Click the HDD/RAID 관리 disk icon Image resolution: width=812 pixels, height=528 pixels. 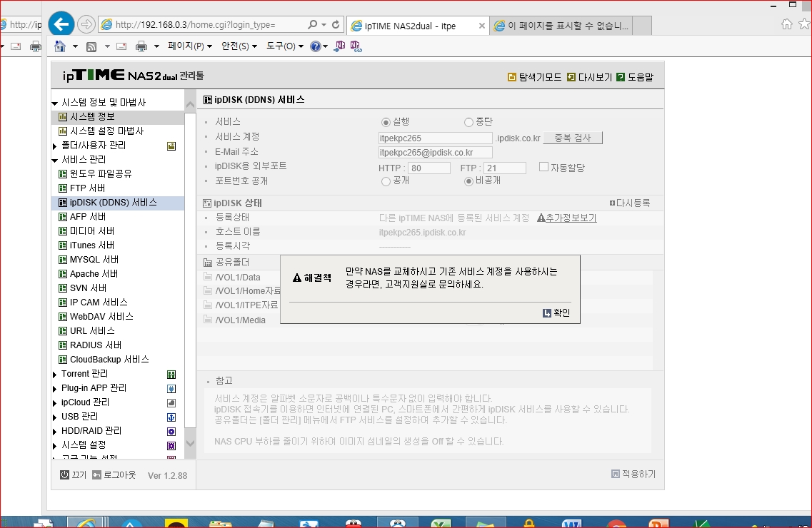tap(171, 431)
